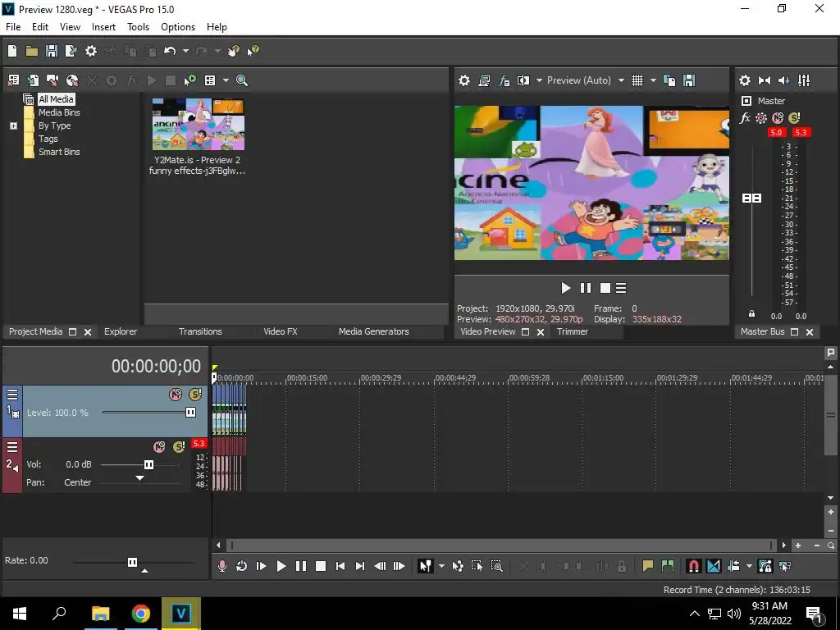This screenshot has height=630, width=840.
Task: Toggle the Master fader channel lock
Action: point(751,314)
